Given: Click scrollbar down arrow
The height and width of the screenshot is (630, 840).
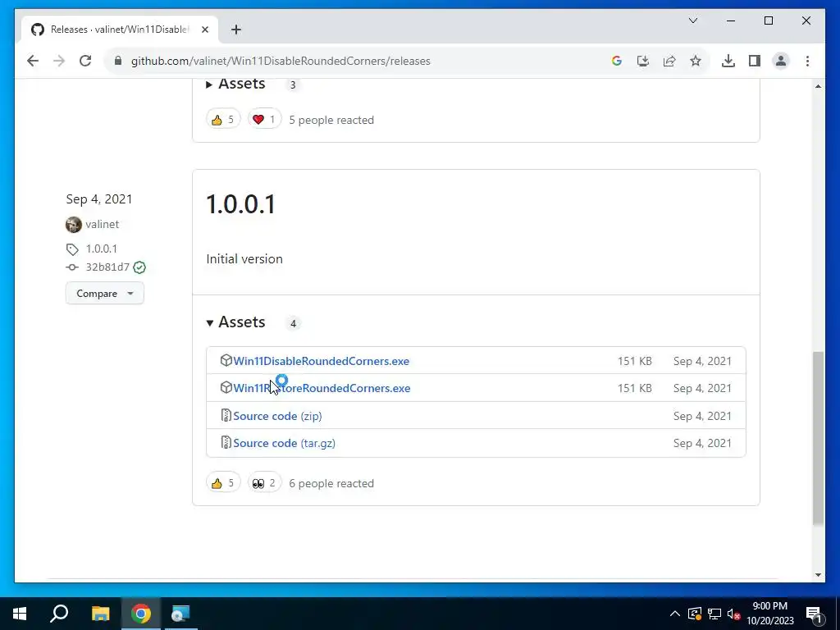Looking at the screenshot, I should pyautogui.click(x=818, y=575).
